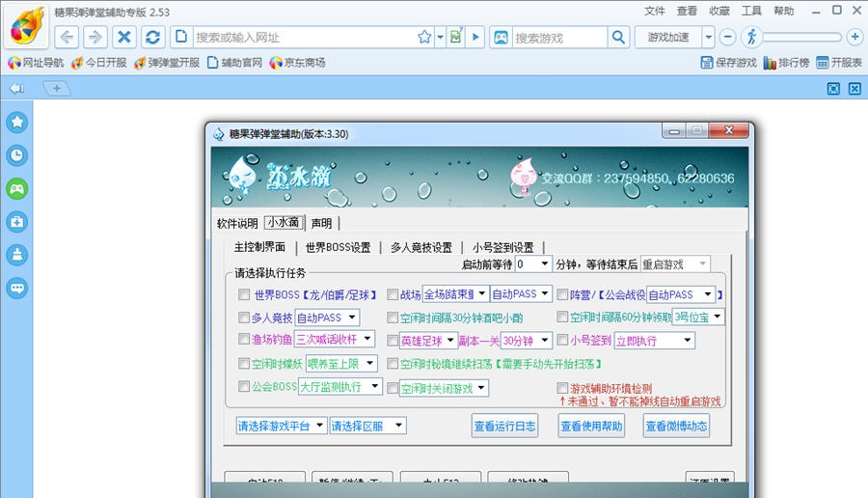Click the sidebar collapse arrow icon
Viewport: 868px width, 498px height.
point(16,89)
